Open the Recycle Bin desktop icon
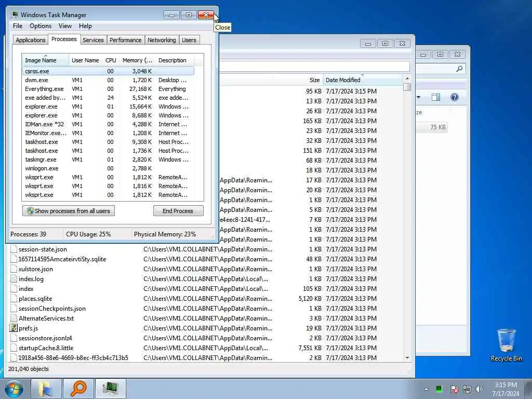532x399 pixels. click(506, 345)
